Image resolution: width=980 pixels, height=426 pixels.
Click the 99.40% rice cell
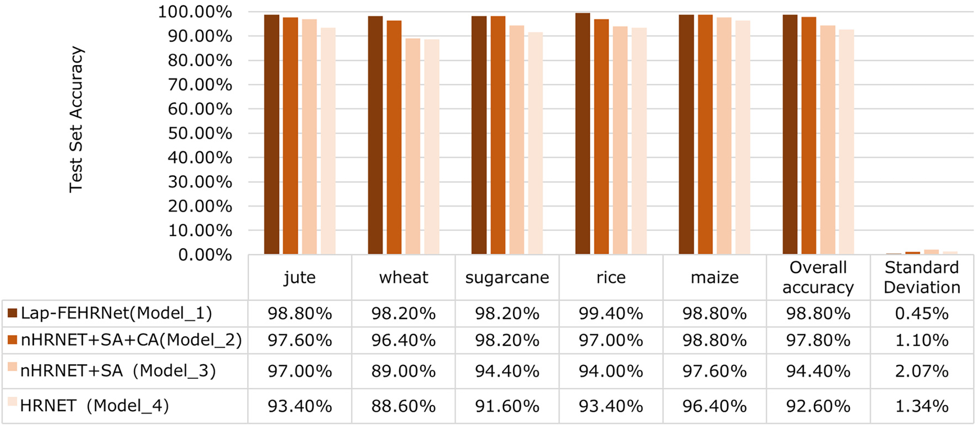[x=611, y=314]
